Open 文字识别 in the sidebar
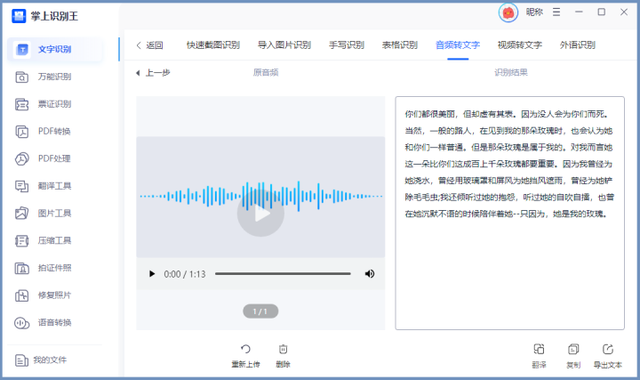Screen dimensions: 640x380 [55, 49]
